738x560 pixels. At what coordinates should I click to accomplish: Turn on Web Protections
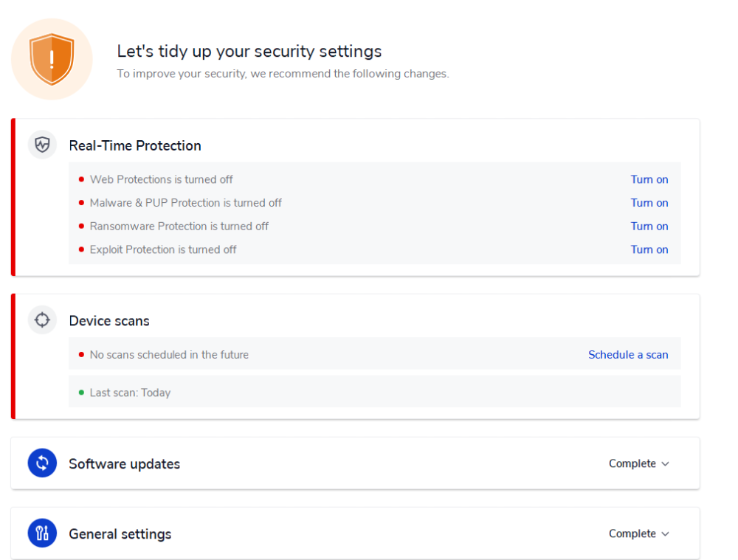coord(649,179)
